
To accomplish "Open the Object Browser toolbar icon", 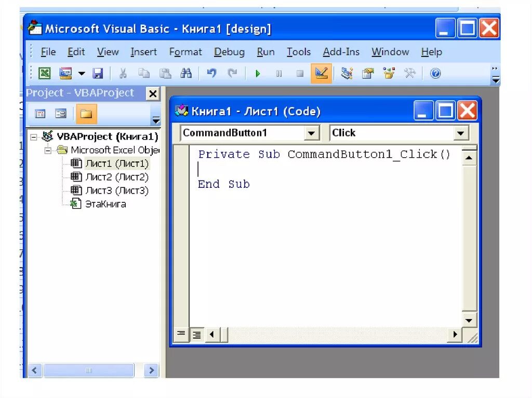I will click(x=389, y=73).
